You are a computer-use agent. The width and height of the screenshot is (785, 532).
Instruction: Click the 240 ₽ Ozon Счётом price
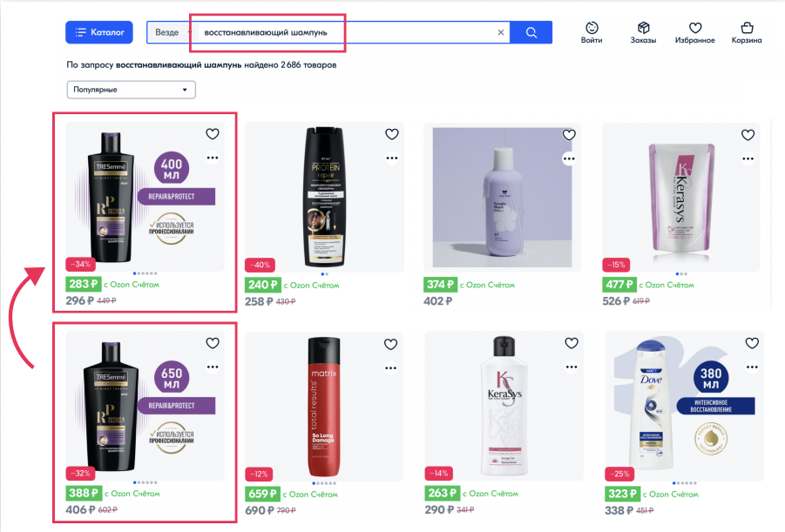263,286
